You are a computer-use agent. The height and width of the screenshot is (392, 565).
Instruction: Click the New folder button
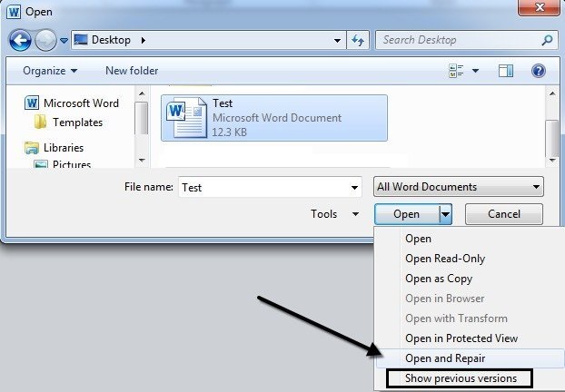(x=132, y=71)
